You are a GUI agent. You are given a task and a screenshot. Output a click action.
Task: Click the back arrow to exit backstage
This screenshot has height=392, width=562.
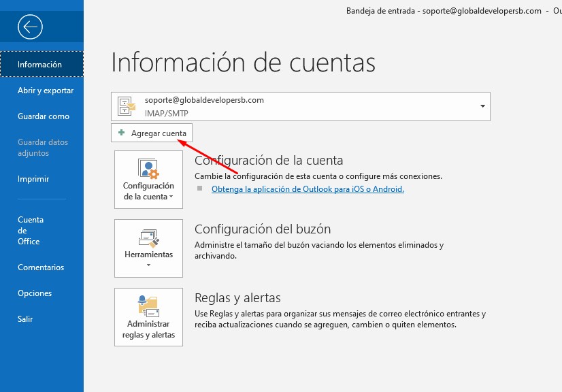click(31, 27)
